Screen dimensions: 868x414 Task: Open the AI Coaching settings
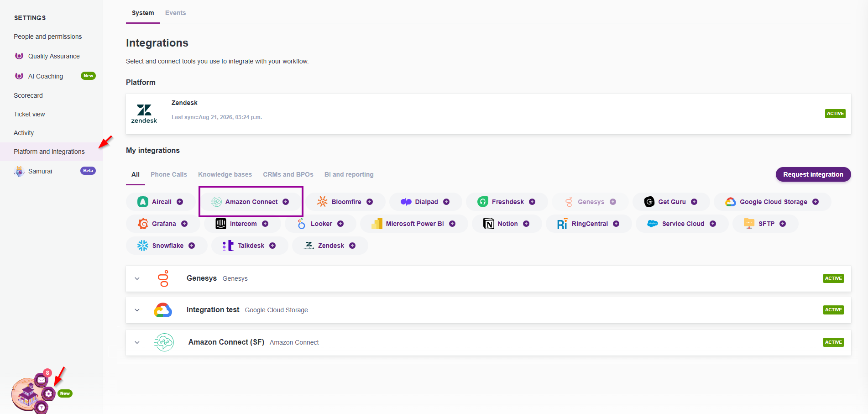click(46, 76)
